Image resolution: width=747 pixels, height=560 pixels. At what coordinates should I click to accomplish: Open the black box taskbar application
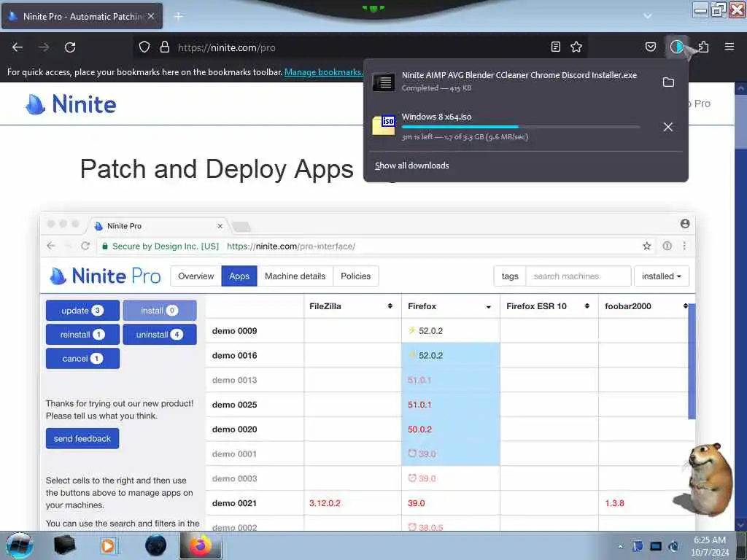pos(64,545)
